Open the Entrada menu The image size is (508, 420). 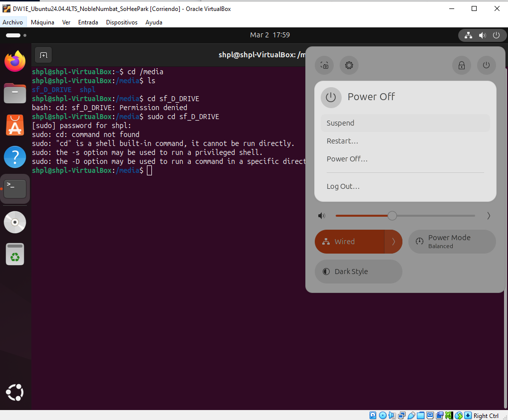point(88,22)
